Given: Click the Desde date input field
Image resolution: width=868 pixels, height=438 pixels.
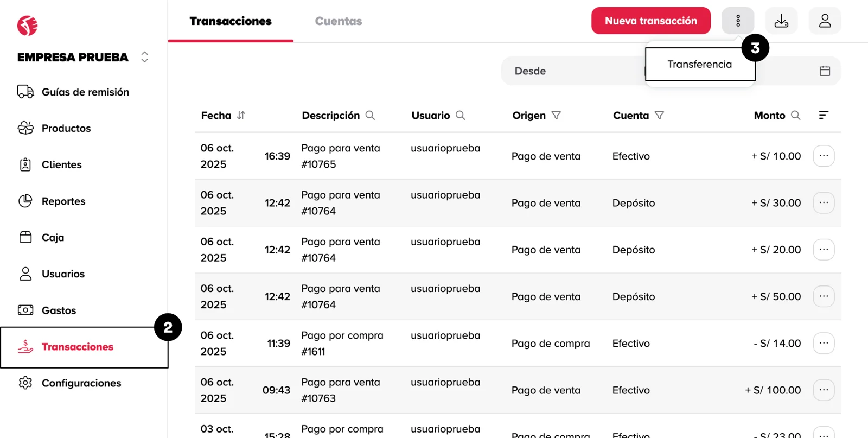Looking at the screenshot, I should coord(570,71).
